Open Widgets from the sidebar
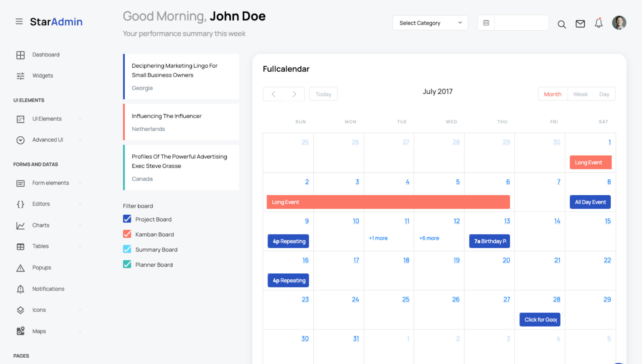 pos(43,76)
